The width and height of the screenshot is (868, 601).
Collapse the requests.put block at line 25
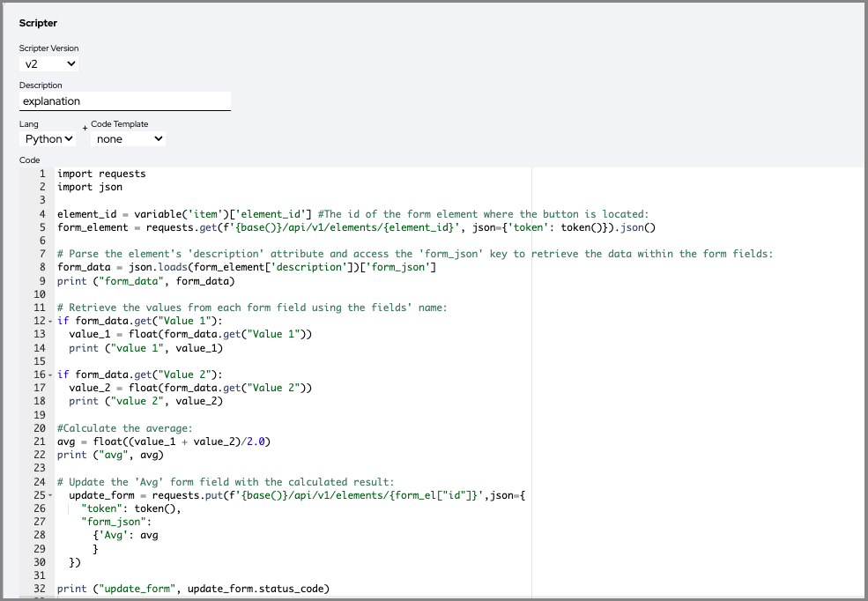click(x=49, y=496)
